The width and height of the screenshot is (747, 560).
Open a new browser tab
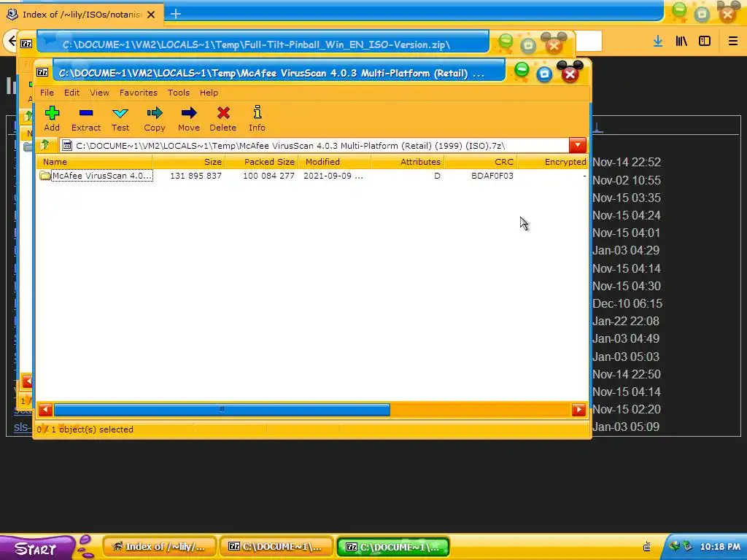(176, 14)
